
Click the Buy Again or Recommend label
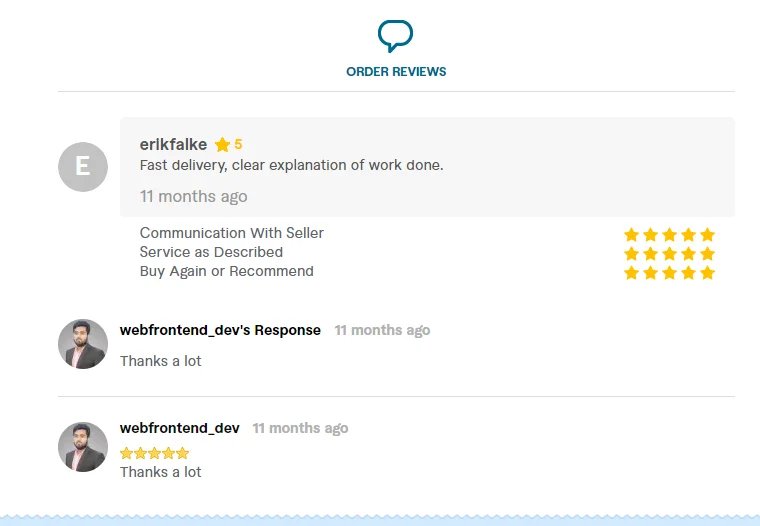click(227, 271)
